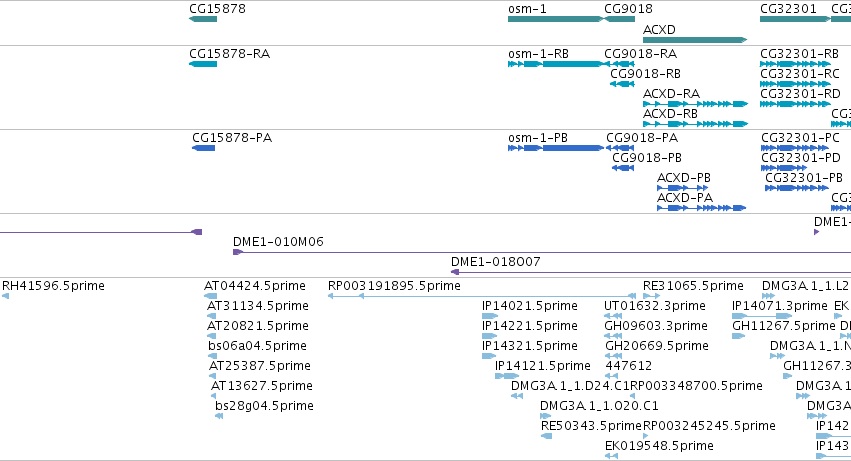Click the bs28g04.5prime EST label

point(264,406)
